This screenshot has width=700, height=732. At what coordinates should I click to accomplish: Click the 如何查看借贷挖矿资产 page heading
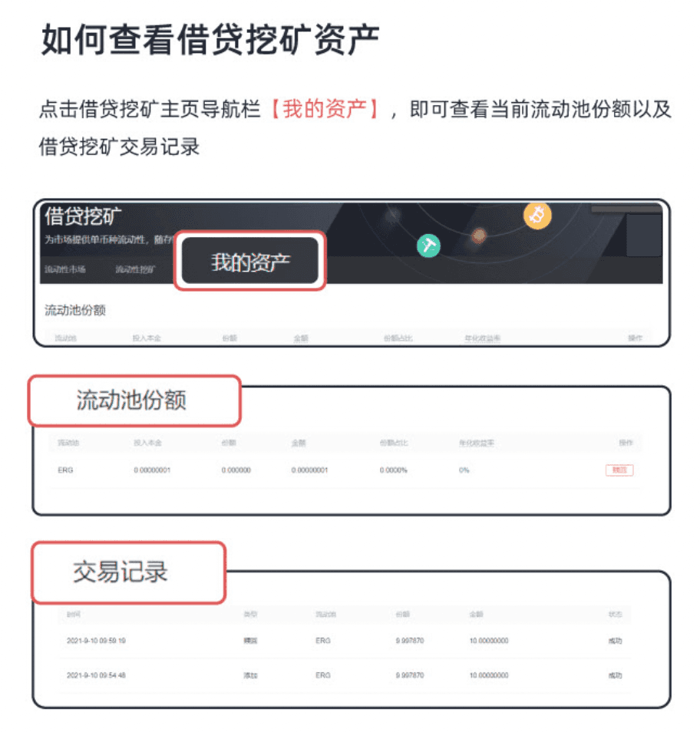click(x=210, y=40)
